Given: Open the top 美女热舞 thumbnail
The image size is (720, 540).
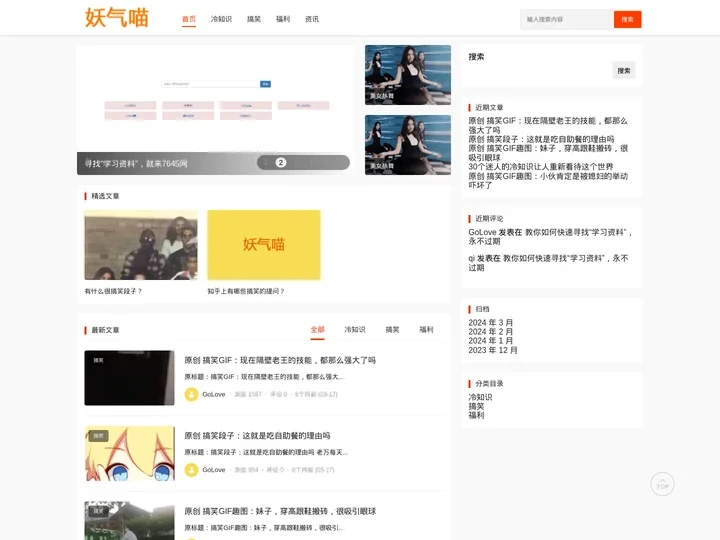Looking at the screenshot, I should coord(408,75).
